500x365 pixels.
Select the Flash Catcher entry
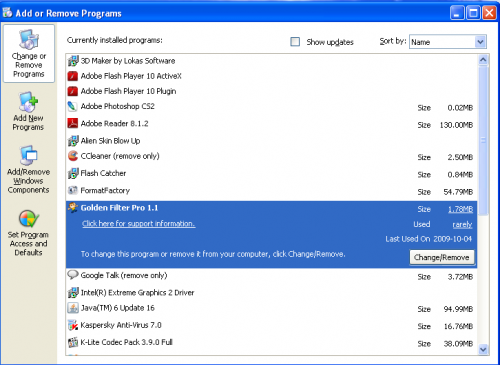pyautogui.click(x=272, y=174)
